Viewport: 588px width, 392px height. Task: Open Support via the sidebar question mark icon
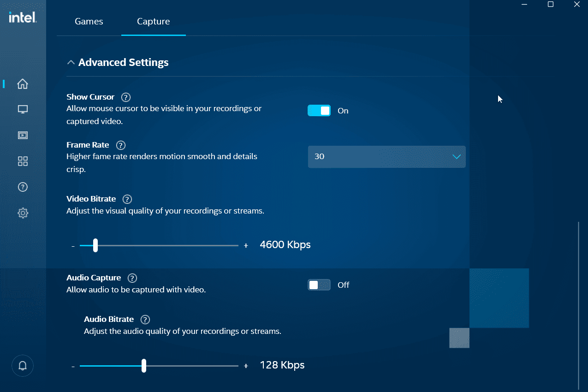coord(23,187)
